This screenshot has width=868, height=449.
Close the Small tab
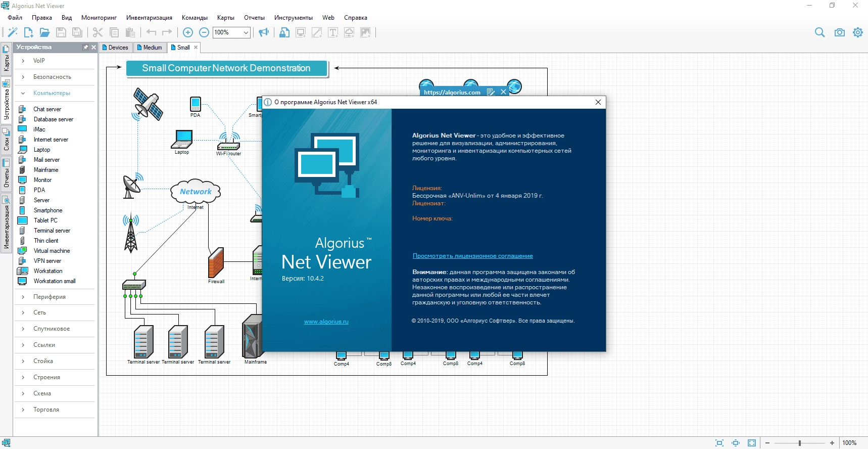tap(196, 48)
